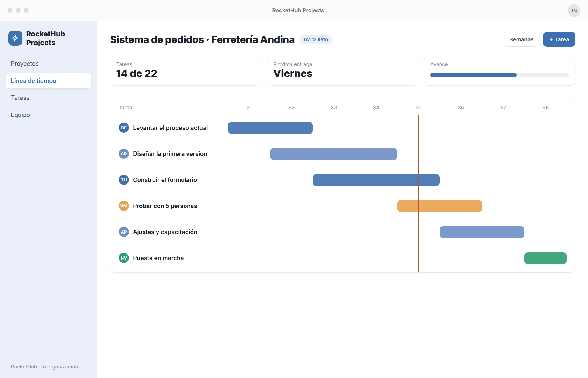Click the green Puesta en marcha bar
588x378 pixels.
(x=545, y=258)
